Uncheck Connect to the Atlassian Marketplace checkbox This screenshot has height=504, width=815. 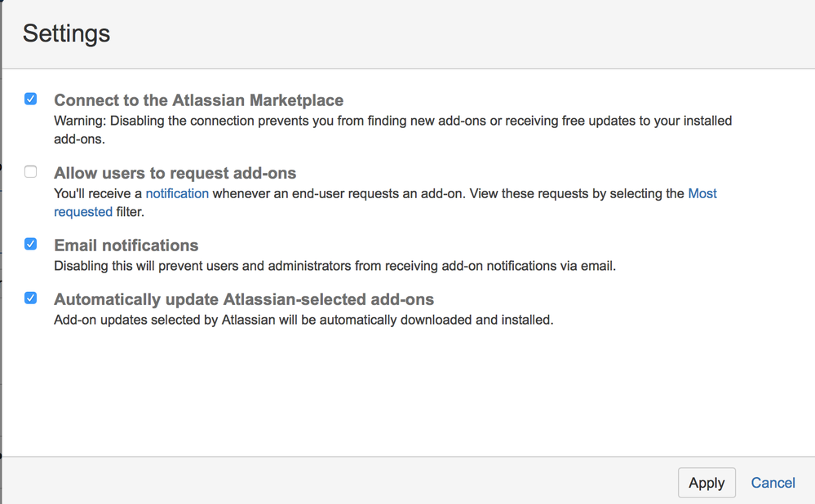coord(31,99)
